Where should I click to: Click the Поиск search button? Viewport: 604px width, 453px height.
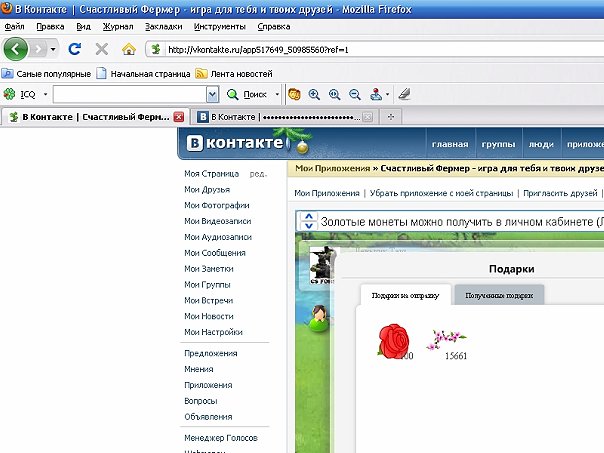pos(247,94)
